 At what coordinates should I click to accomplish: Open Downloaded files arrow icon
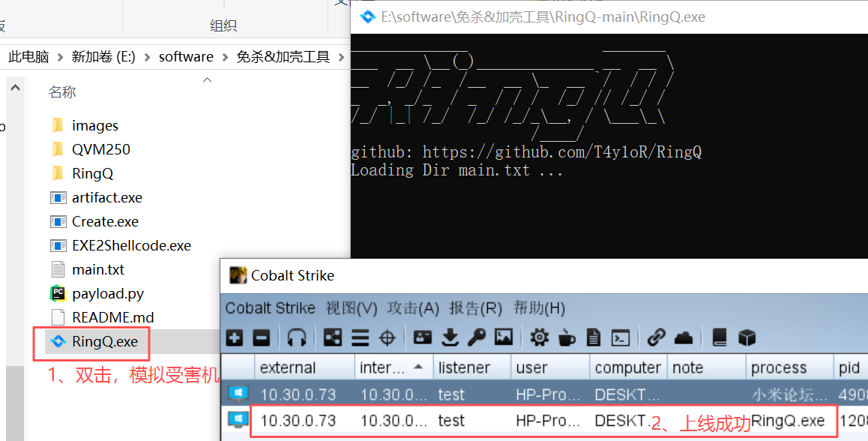(450, 337)
